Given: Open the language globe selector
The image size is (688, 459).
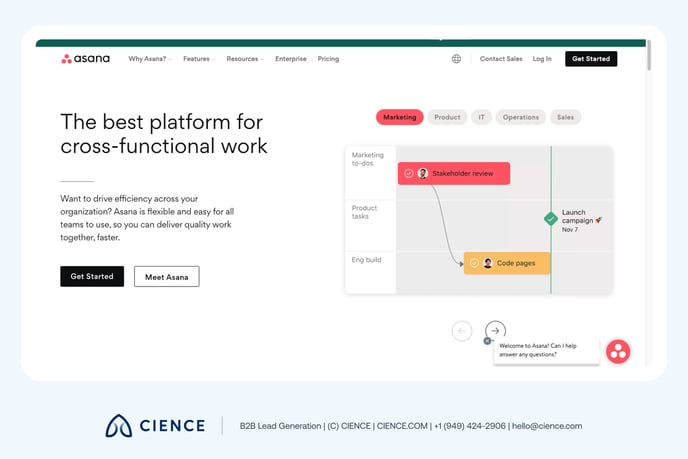Looking at the screenshot, I should click(456, 59).
